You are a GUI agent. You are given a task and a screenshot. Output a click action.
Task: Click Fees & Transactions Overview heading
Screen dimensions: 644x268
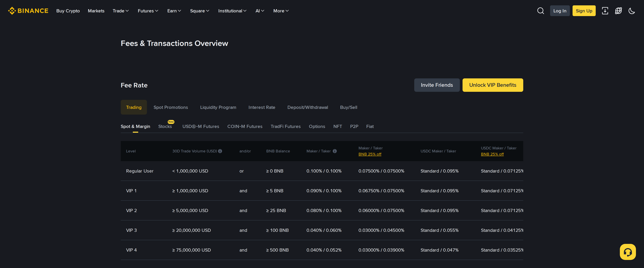[x=174, y=43]
